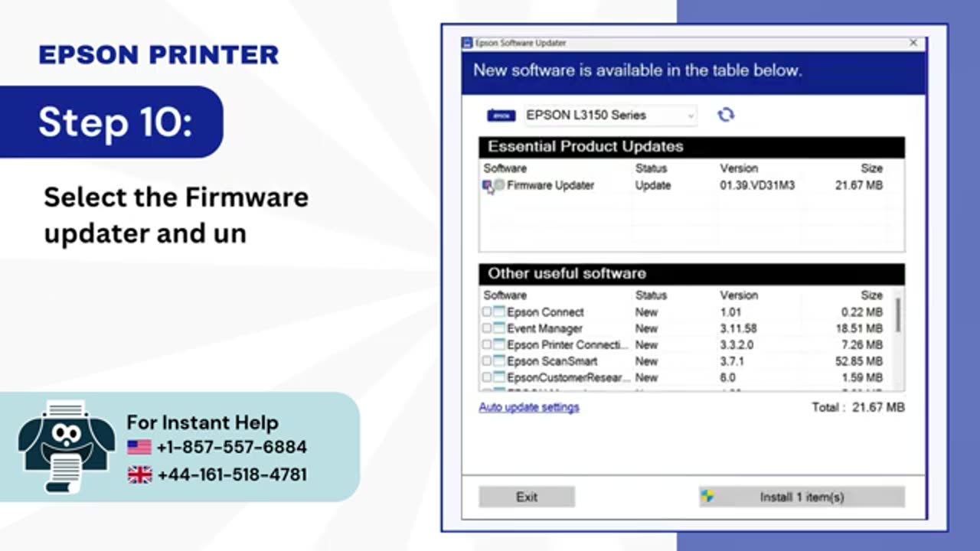Click the 21.67 MB size of Firmware Updater

(859, 185)
